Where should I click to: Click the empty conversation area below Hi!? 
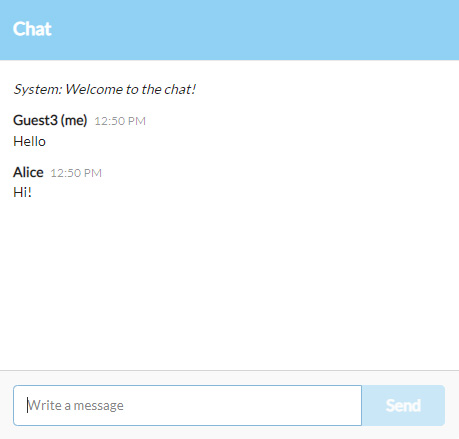pos(229,283)
